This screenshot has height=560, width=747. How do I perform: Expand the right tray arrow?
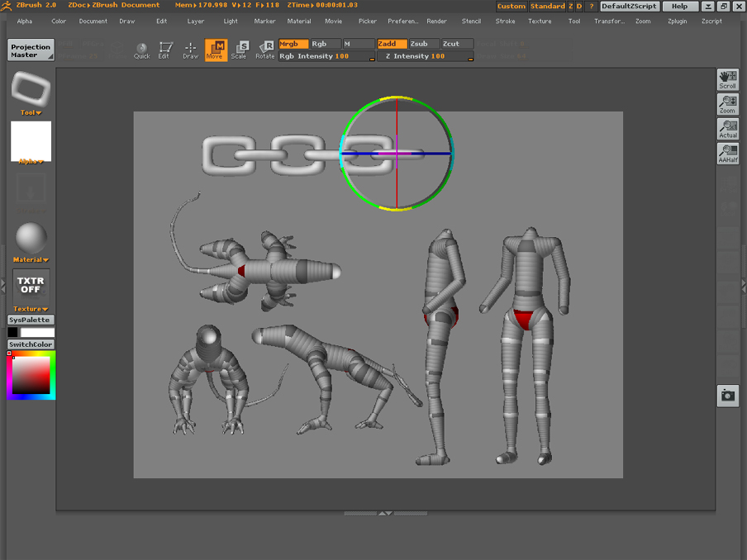[744, 286]
